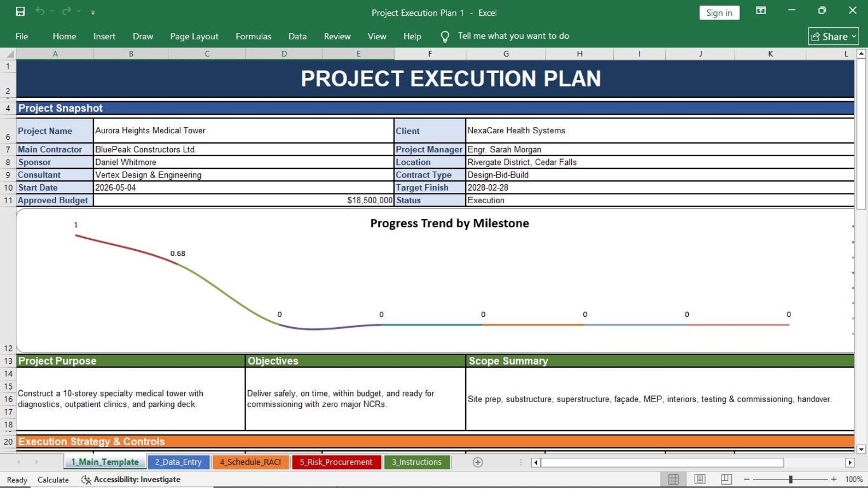Click the zoom out minus button
This screenshot has height=489, width=868.
click(x=747, y=479)
